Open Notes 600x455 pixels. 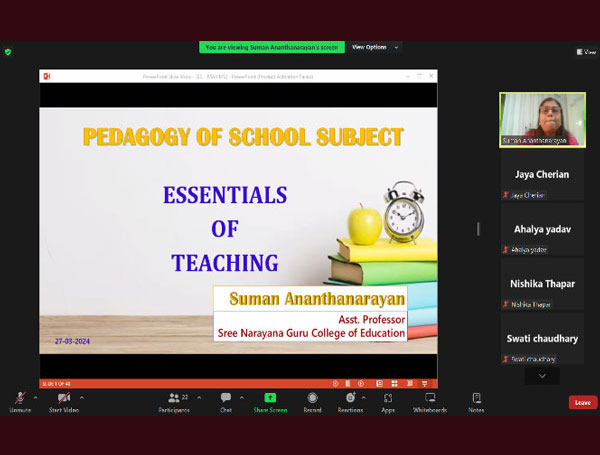tap(476, 402)
